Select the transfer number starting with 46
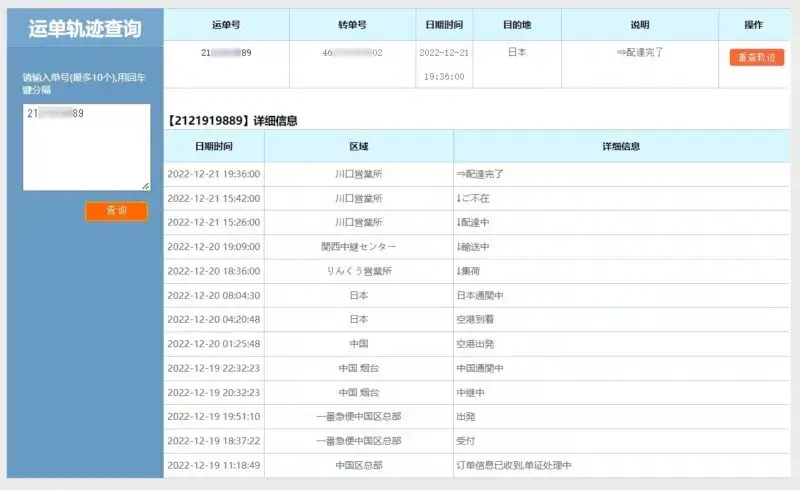800x490 pixels. coord(352,53)
